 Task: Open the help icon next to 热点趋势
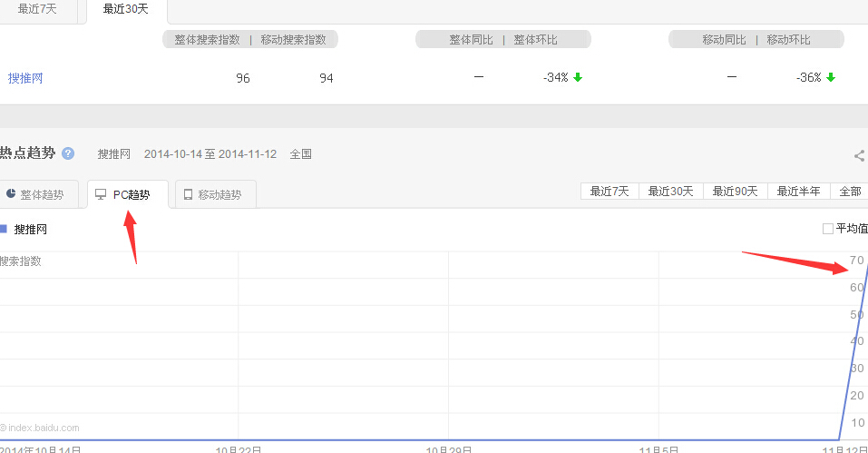tap(68, 153)
